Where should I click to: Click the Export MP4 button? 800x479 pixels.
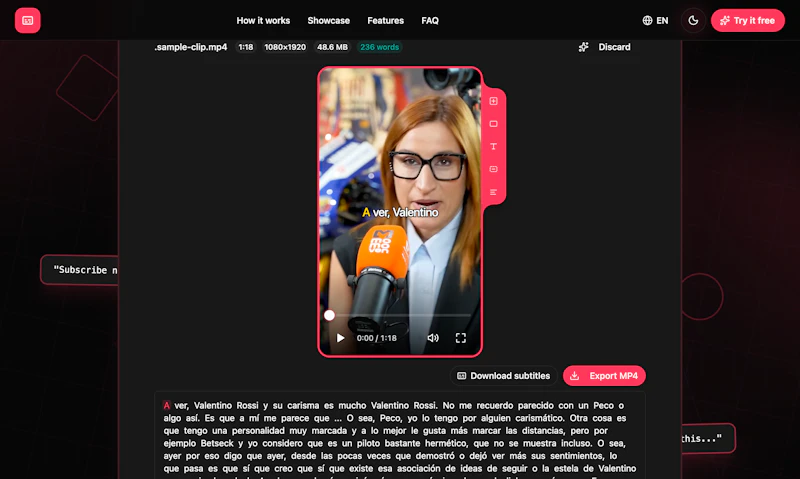click(604, 376)
